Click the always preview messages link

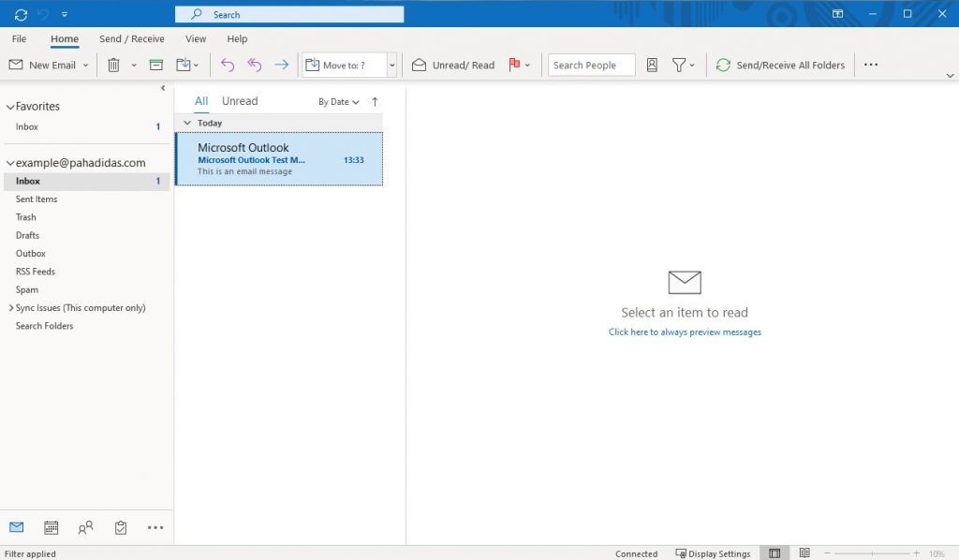pyautogui.click(x=685, y=332)
